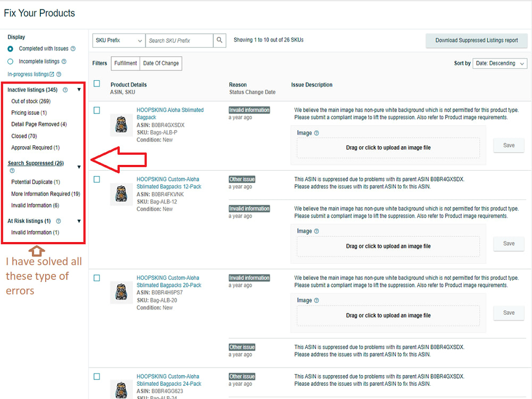Open help icon next to Incomplete listings
The height and width of the screenshot is (399, 532).
[64, 61]
